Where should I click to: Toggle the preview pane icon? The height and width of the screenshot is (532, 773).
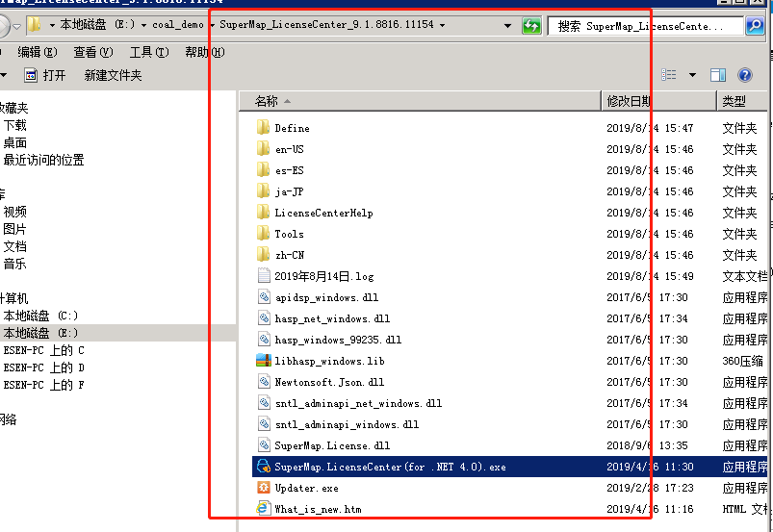(718, 75)
